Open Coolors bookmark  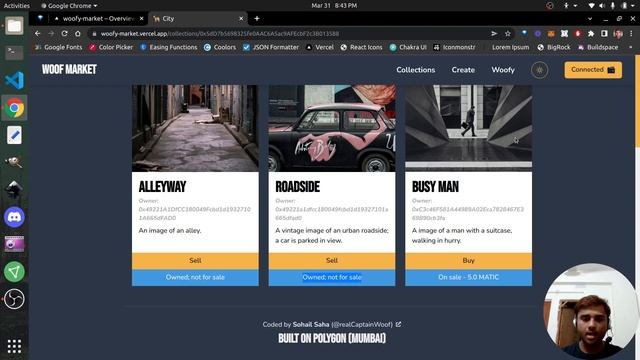220,47
